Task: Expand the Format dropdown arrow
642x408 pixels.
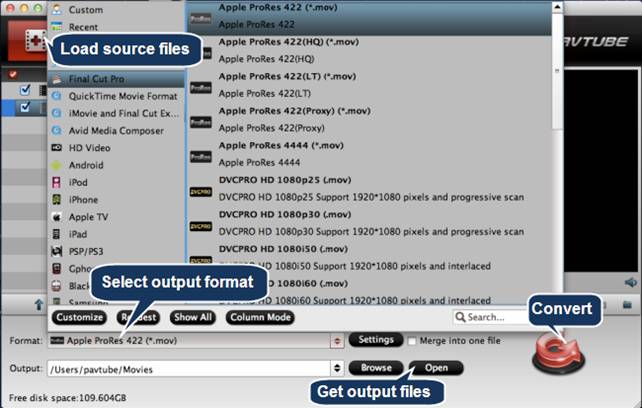Action: [337, 341]
